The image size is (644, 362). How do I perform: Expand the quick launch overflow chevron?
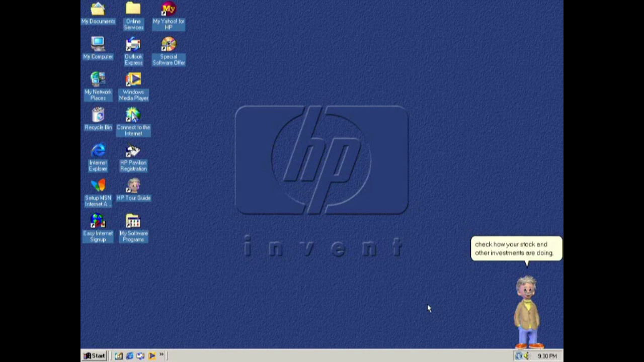(162, 354)
